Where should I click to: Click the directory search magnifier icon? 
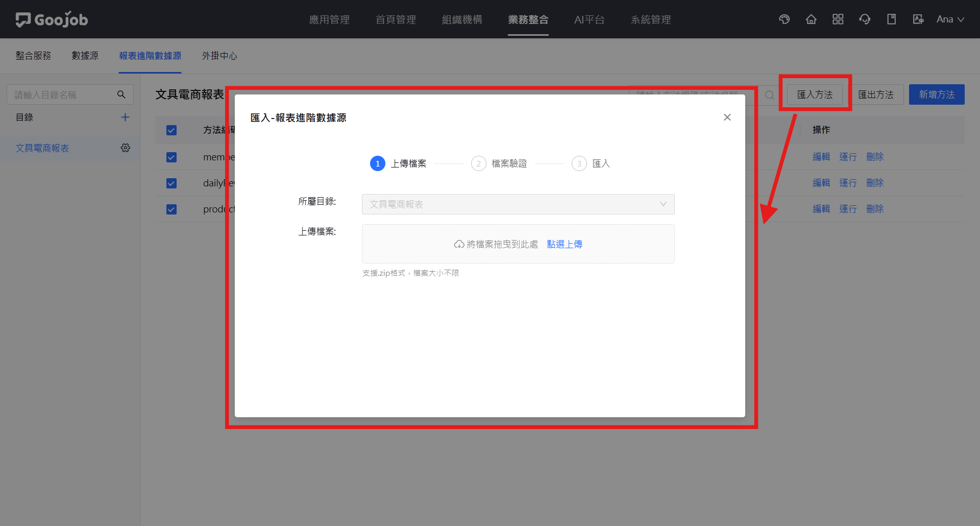[121, 94]
